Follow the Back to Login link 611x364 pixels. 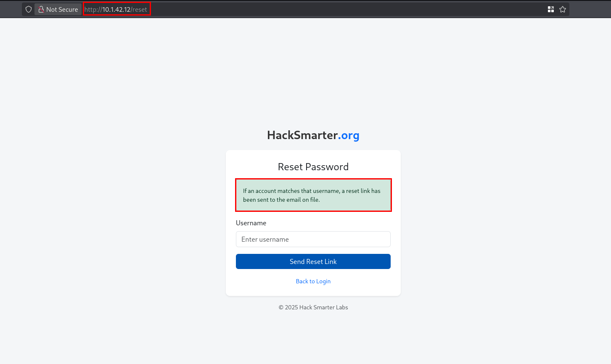tap(313, 281)
